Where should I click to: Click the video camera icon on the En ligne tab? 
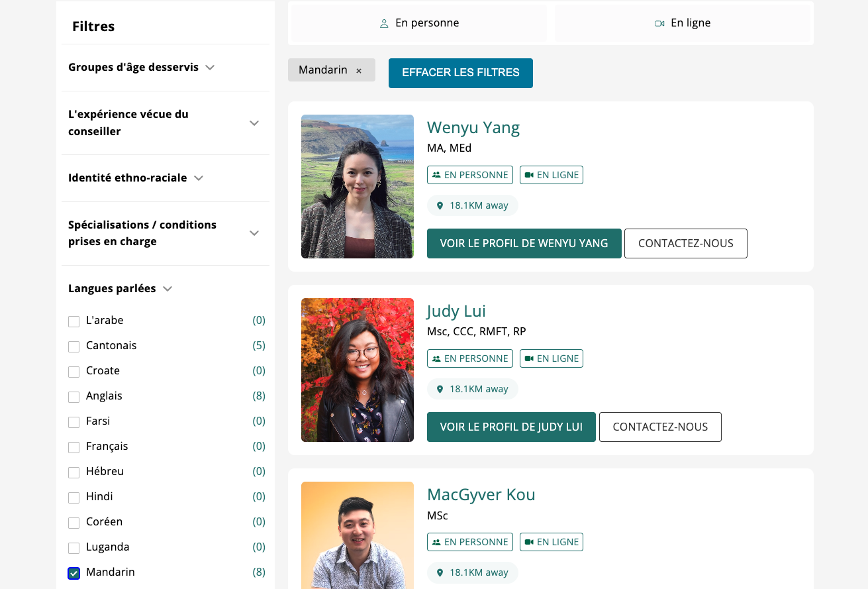pyautogui.click(x=659, y=23)
